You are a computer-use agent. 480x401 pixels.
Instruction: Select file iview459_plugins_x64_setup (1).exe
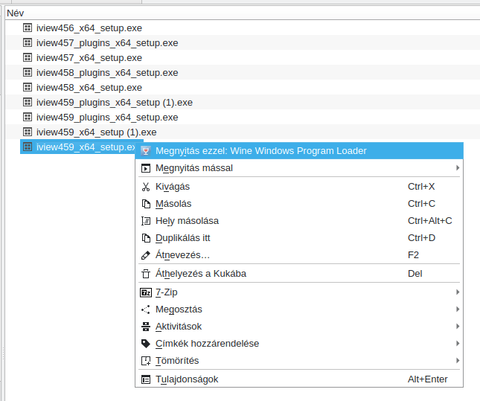(114, 102)
